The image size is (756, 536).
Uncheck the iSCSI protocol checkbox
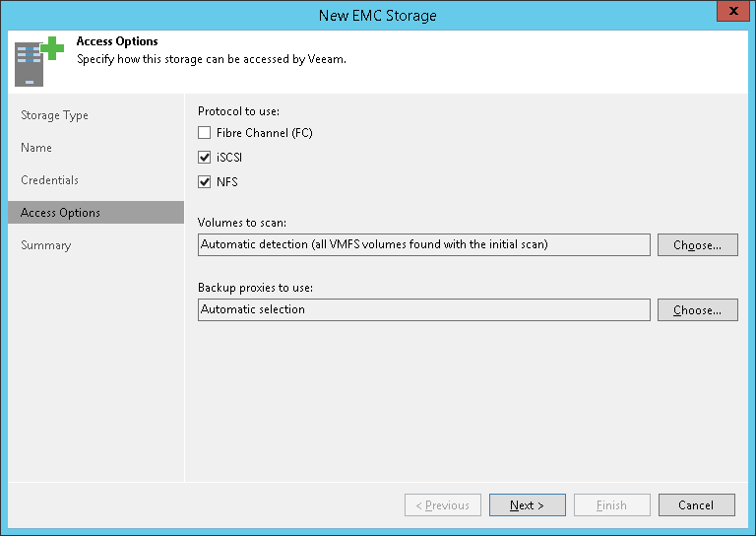pyautogui.click(x=205, y=158)
